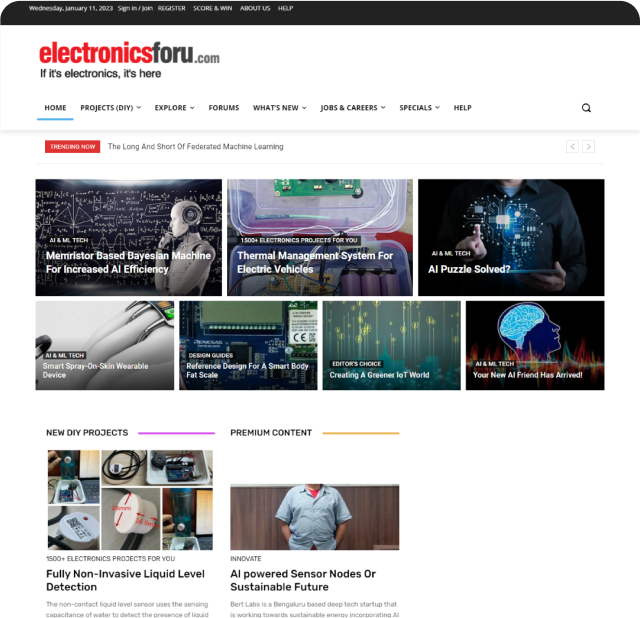Open AI Puzzle Solved article thumbnail
640x618 pixels.
coord(511,238)
